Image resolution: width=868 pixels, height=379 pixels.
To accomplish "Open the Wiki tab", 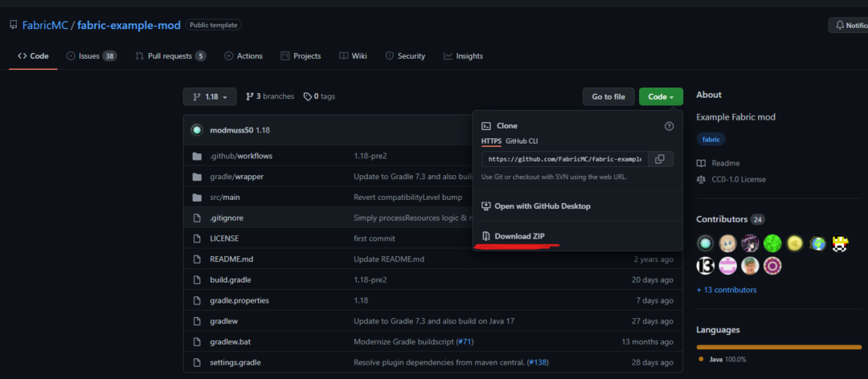I will [353, 56].
